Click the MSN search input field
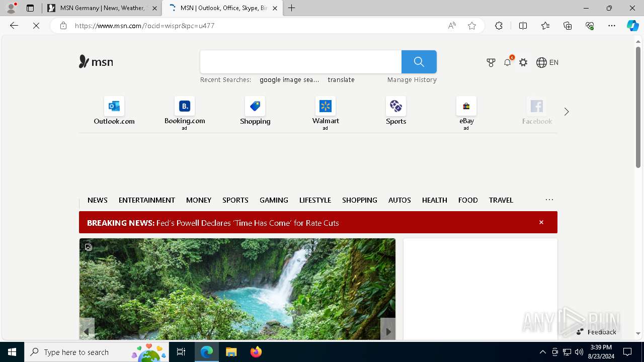 coord(301,62)
